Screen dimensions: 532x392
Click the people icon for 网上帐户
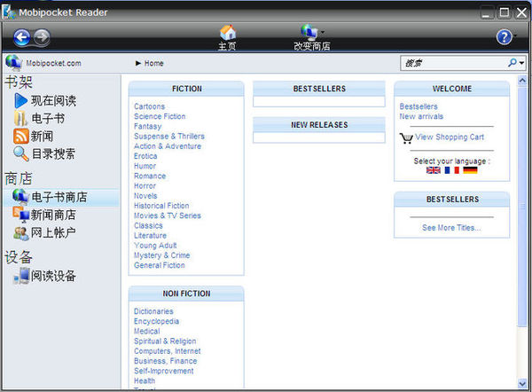click(21, 233)
